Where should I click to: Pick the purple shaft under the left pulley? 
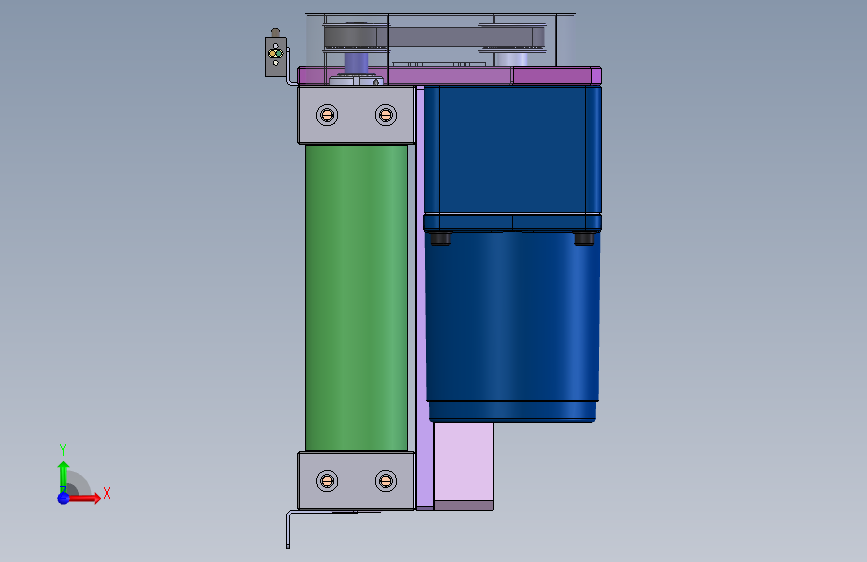pos(356,62)
